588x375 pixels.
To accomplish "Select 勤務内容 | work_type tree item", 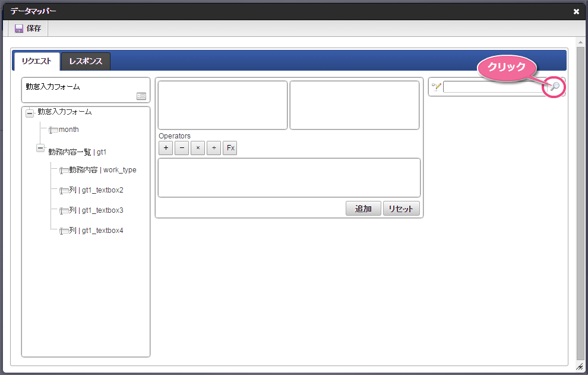I will tap(103, 170).
